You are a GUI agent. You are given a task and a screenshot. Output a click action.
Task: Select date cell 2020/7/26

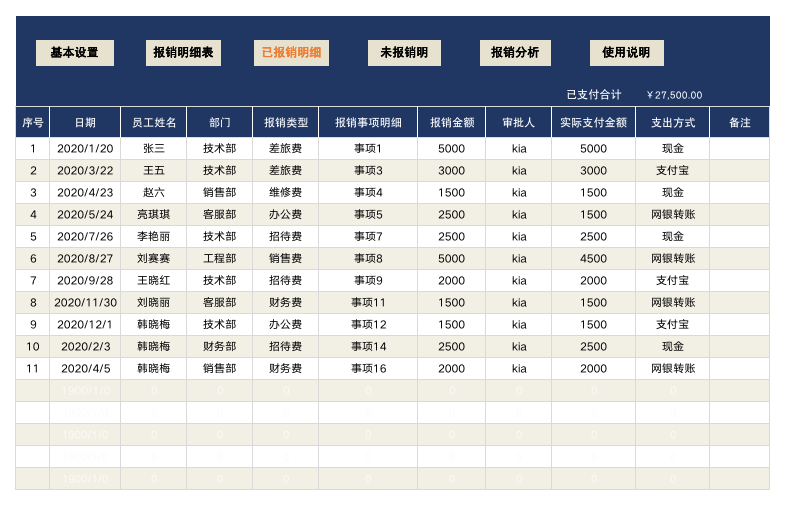click(x=85, y=237)
